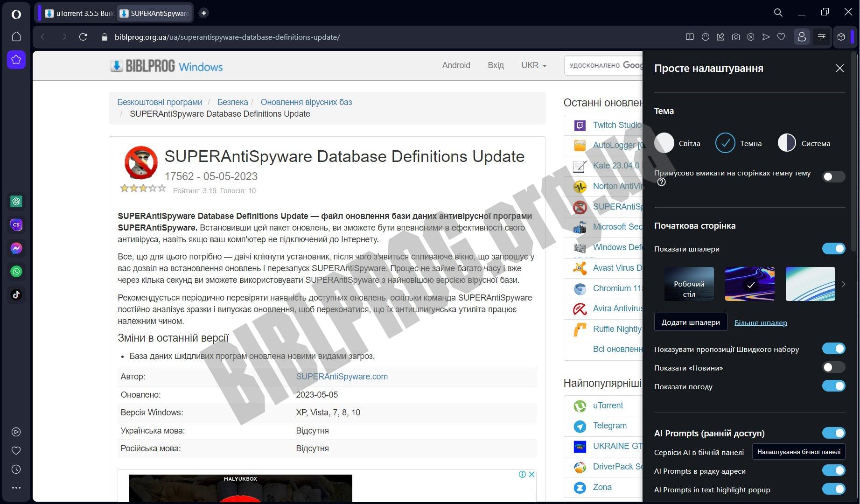Toggle Speed Dial suggestions switch
Viewport: 860px width, 504px height.
tap(833, 349)
